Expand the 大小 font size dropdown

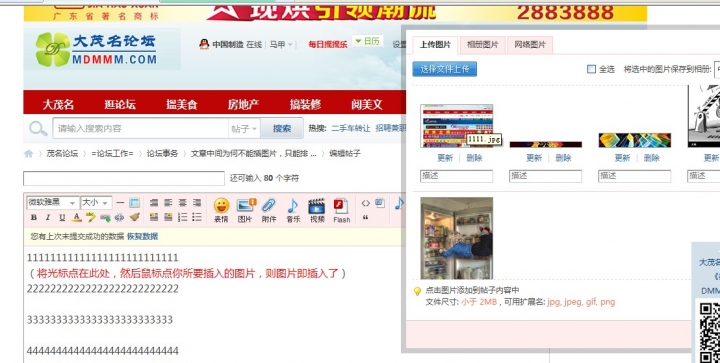click(x=96, y=202)
